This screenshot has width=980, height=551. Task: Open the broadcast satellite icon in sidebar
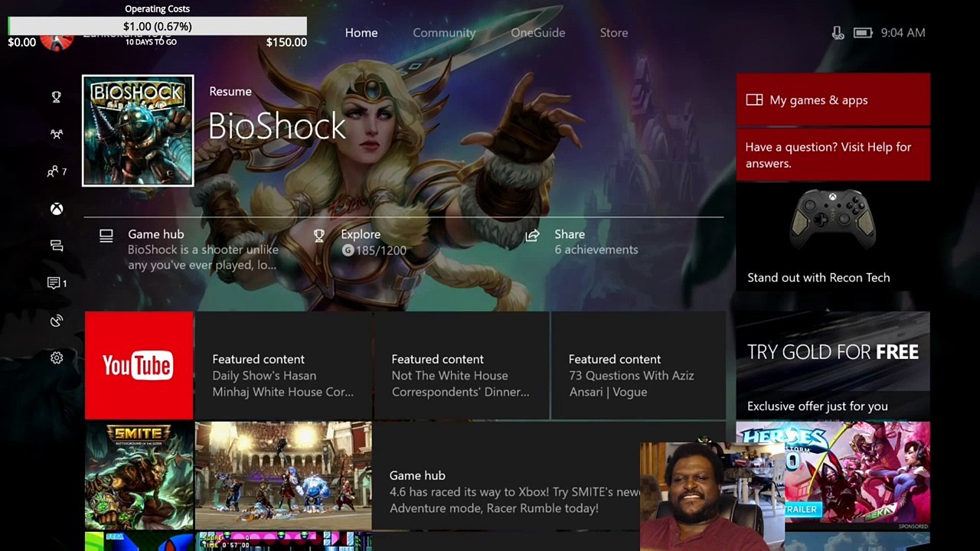[x=56, y=321]
